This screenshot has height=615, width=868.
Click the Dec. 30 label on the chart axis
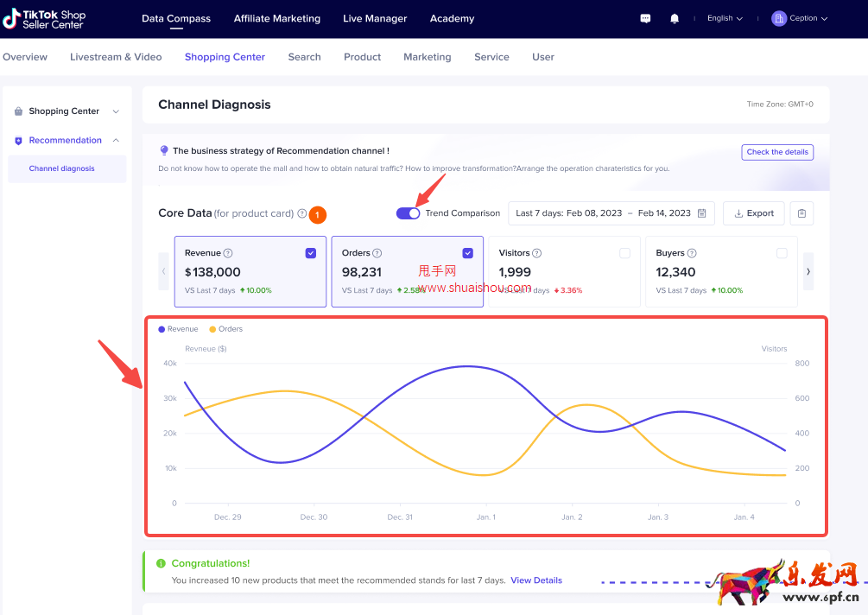[x=314, y=517]
